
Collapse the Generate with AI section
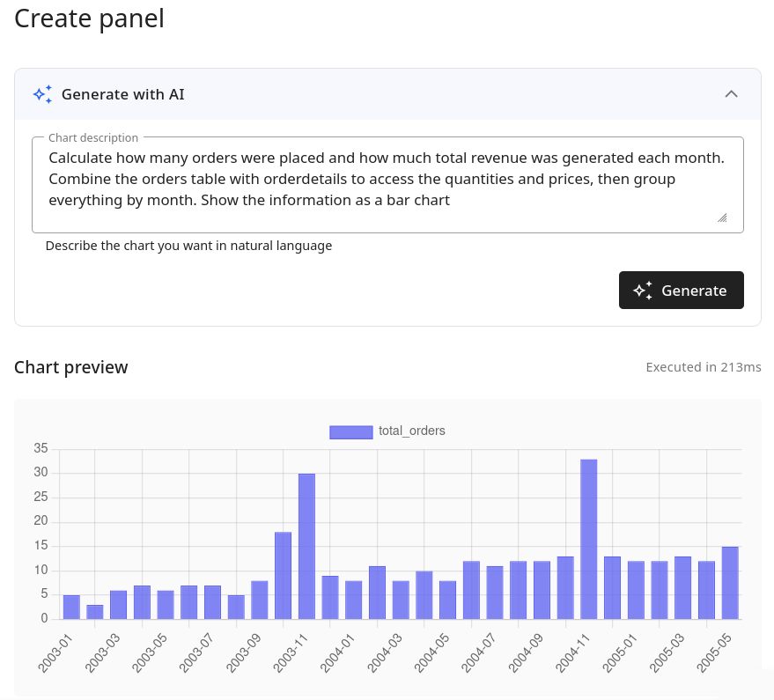(731, 93)
